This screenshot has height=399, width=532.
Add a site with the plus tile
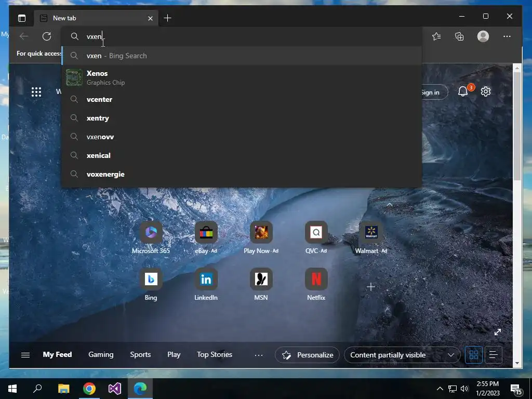click(x=371, y=287)
